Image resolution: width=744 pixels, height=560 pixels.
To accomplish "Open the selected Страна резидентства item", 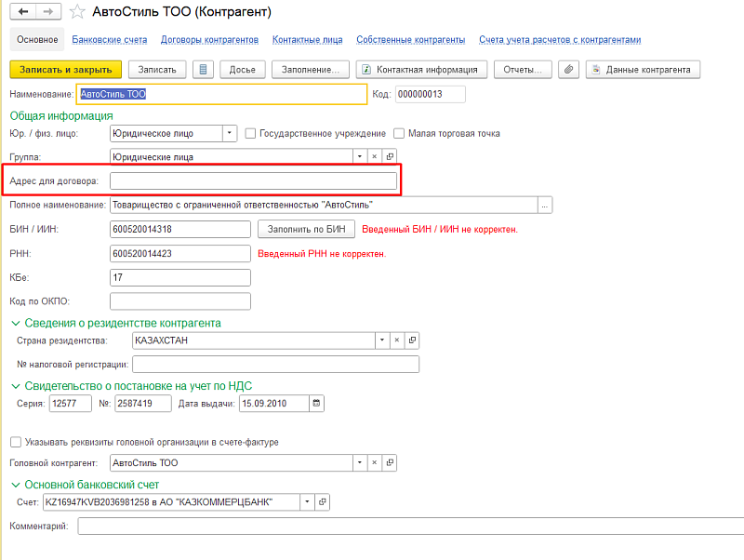I will point(413,340).
